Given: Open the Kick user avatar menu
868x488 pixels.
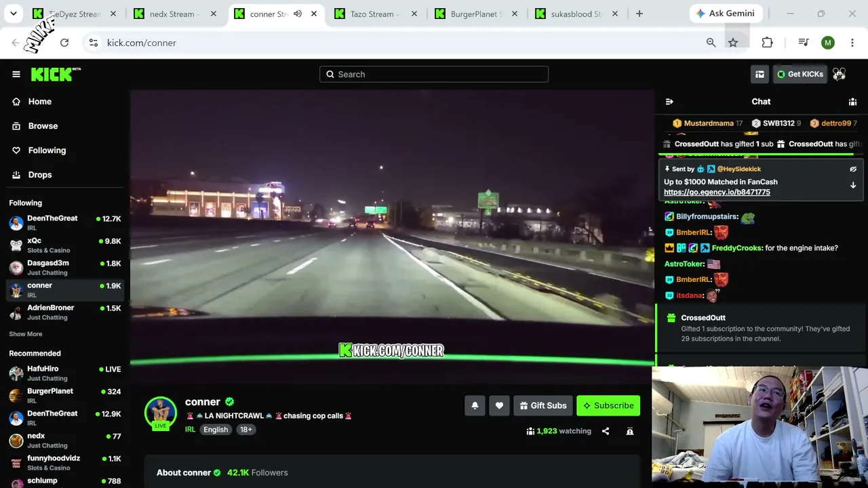Looking at the screenshot, I should pos(840,75).
